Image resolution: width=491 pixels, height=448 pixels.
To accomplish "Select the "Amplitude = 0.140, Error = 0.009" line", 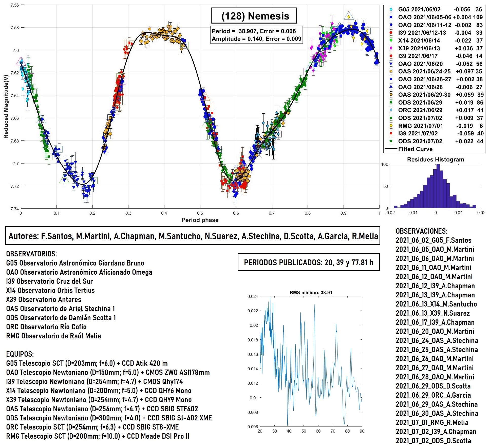I will click(x=257, y=39).
